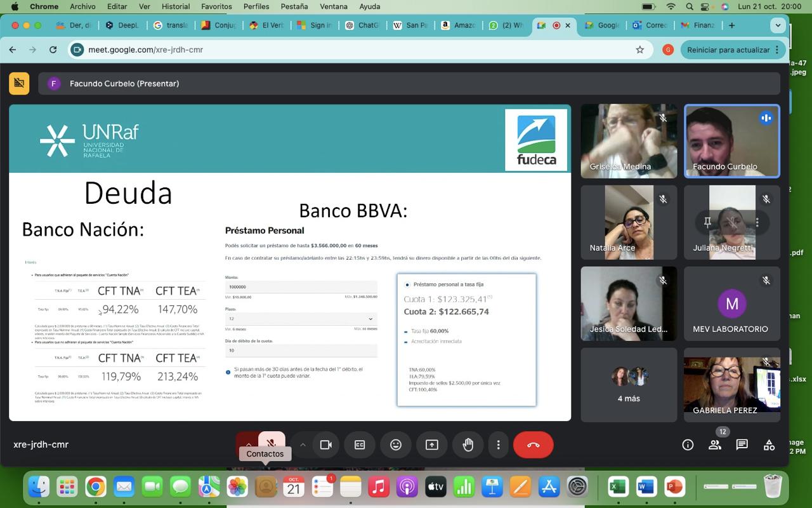The height and width of the screenshot is (508, 812).
Task: Bookmark this page with the star icon
Action: click(x=640, y=50)
